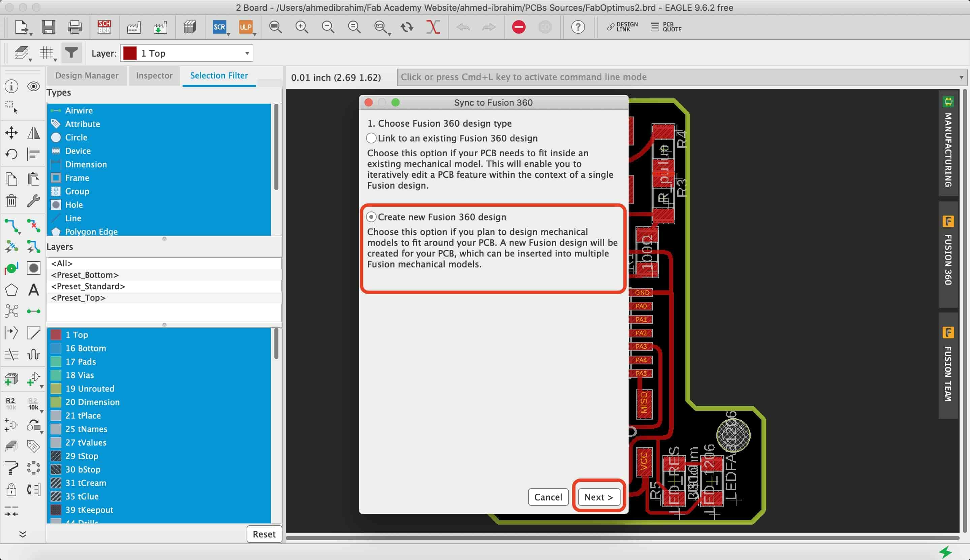Select <Preset_Top> layers preset
970x560 pixels.
click(x=164, y=298)
